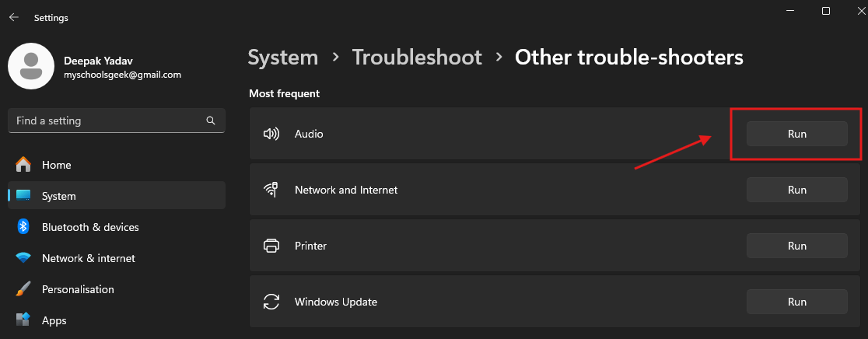Open the Apps settings section
Image resolution: width=868 pixels, height=339 pixels.
coord(54,320)
